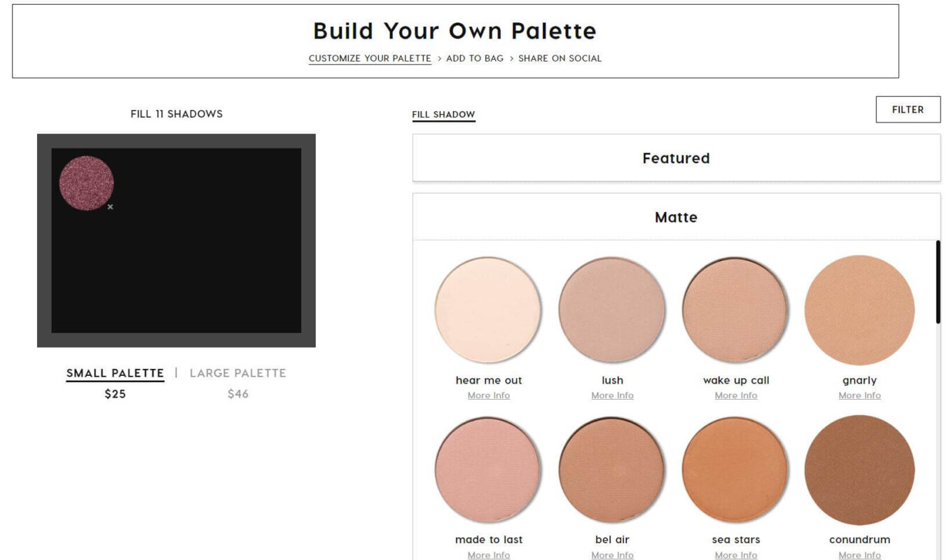Select the conundrum brown swatch
This screenshot has height=560, width=949.
point(859,469)
